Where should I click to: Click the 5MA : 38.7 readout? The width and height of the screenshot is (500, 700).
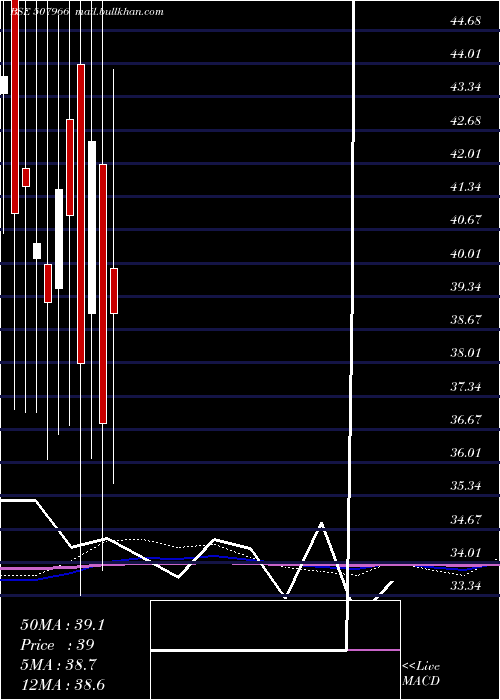point(60,665)
